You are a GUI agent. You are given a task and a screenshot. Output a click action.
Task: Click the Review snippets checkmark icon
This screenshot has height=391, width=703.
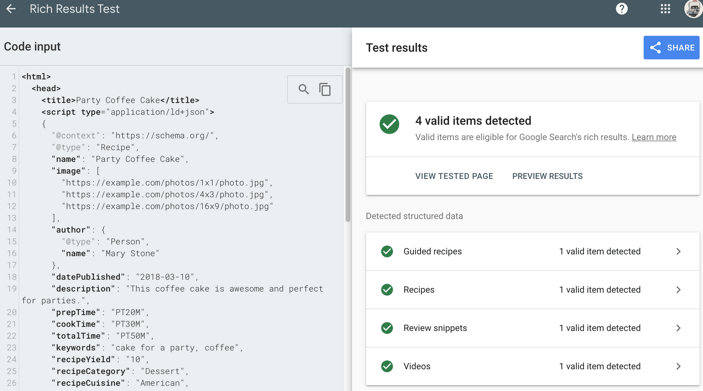pyautogui.click(x=387, y=328)
